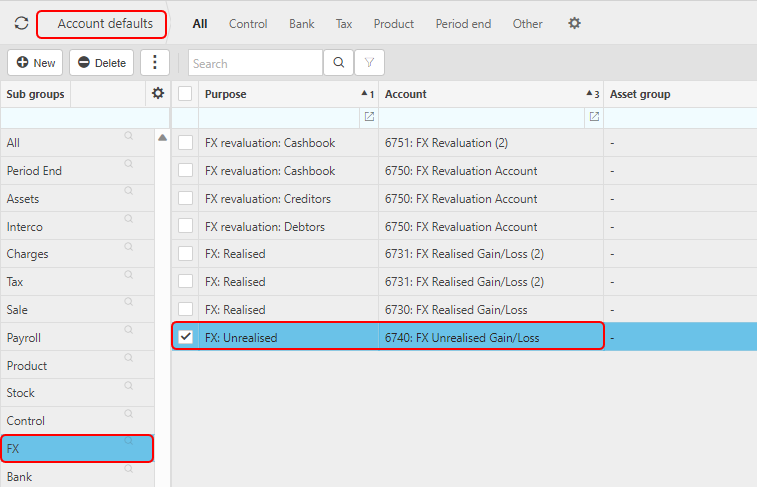Switch to the Product tab
The height and width of the screenshot is (487, 757).
pos(393,24)
